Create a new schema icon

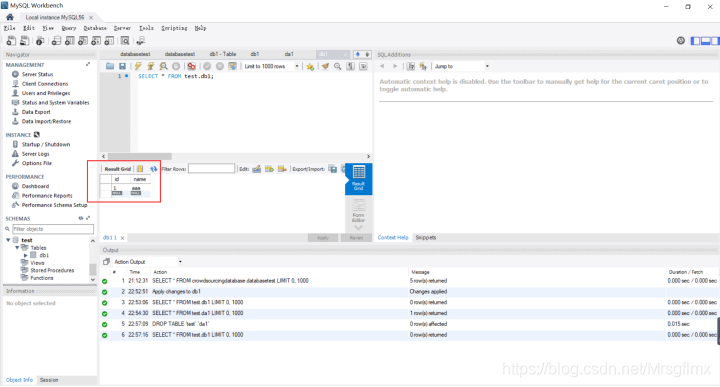pos(56,41)
